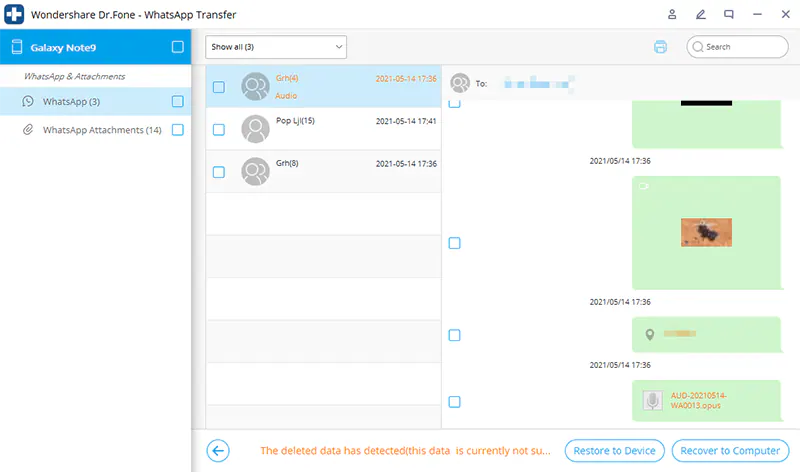Click the Galaxy Note9 phone icon
800x472 pixels.
17,47
